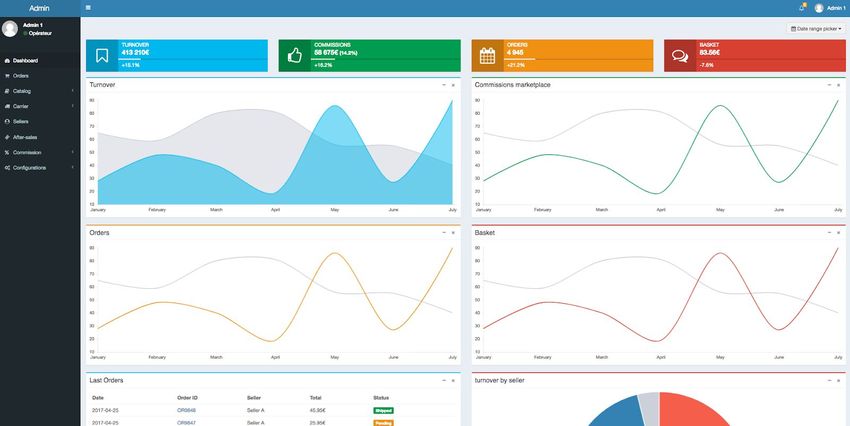Viewport: 850px width, 426px height.
Task: Click the -7.6% basket change text
Action: [x=706, y=65]
